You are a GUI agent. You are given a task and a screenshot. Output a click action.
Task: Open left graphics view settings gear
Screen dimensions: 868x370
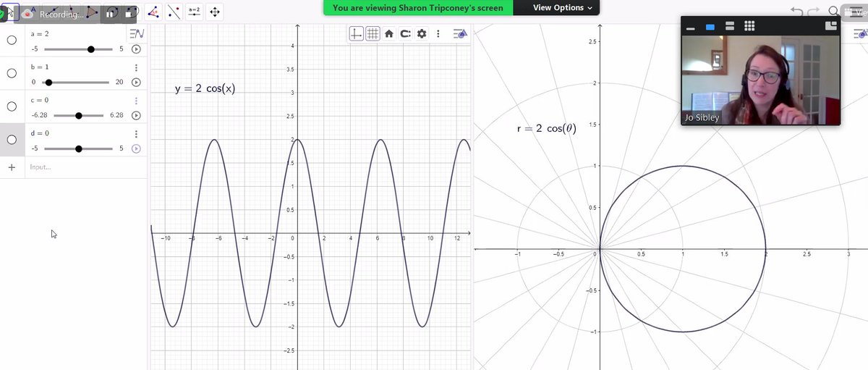tap(422, 33)
